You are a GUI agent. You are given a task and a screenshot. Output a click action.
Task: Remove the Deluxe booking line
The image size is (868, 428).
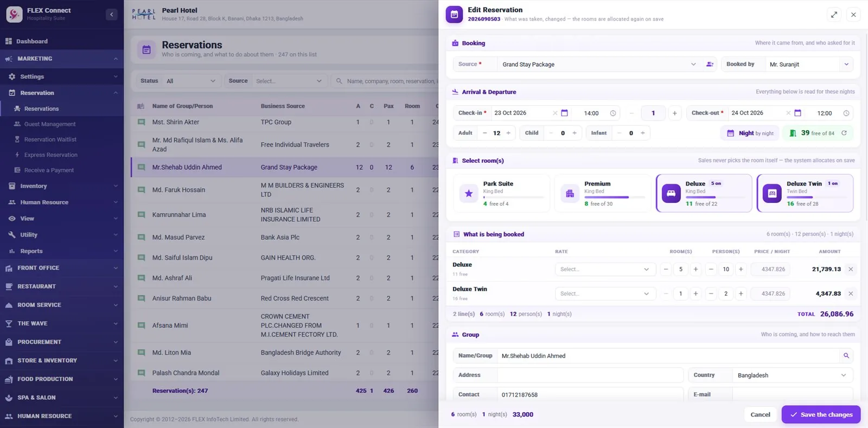click(851, 269)
